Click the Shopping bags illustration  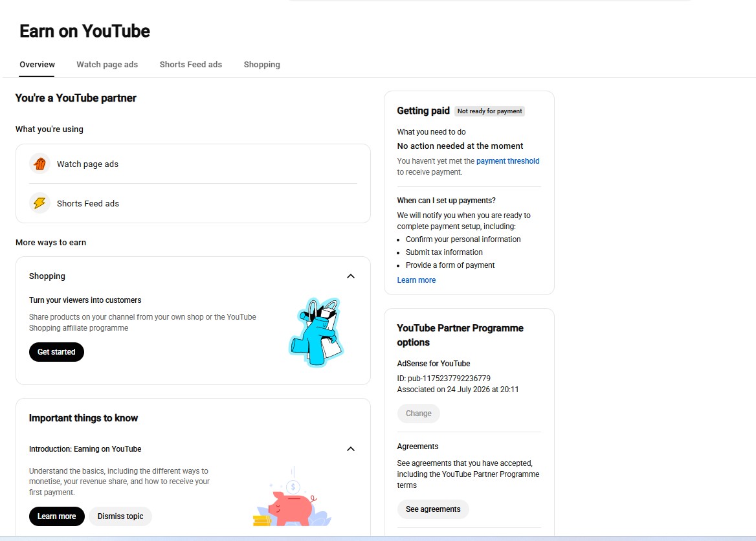(317, 332)
